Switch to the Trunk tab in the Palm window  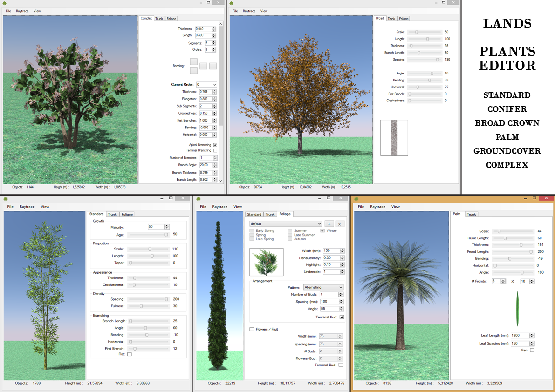click(x=472, y=214)
